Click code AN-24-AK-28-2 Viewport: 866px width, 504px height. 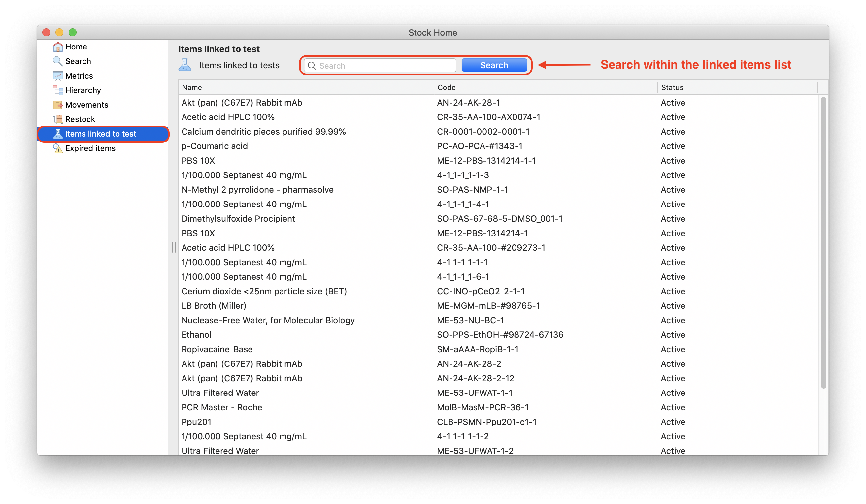469,364
